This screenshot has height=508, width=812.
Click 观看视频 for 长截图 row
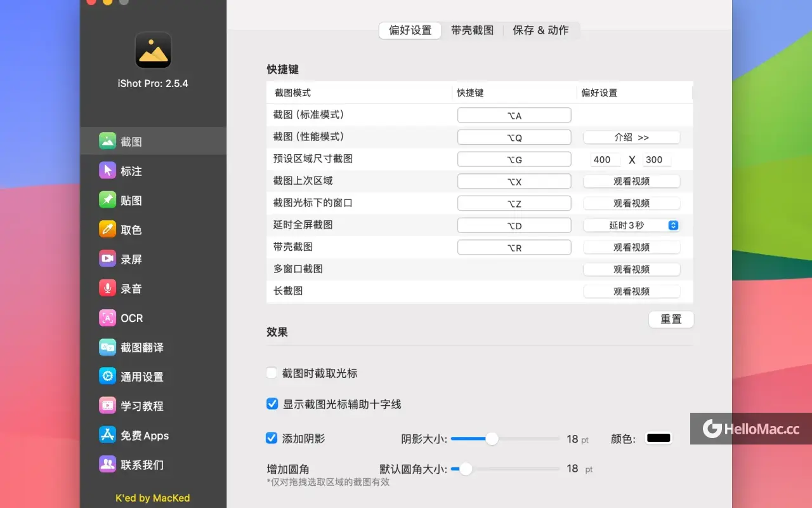click(x=632, y=291)
